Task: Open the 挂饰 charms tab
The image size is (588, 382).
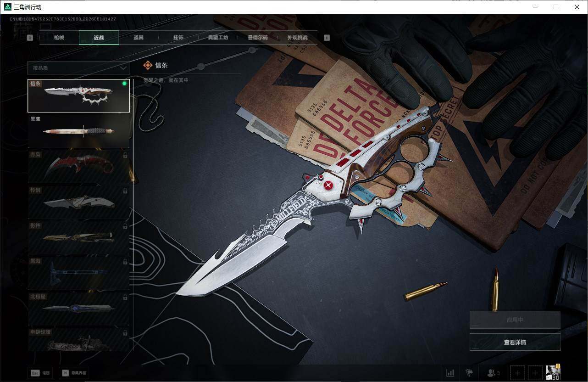Action: (x=178, y=38)
